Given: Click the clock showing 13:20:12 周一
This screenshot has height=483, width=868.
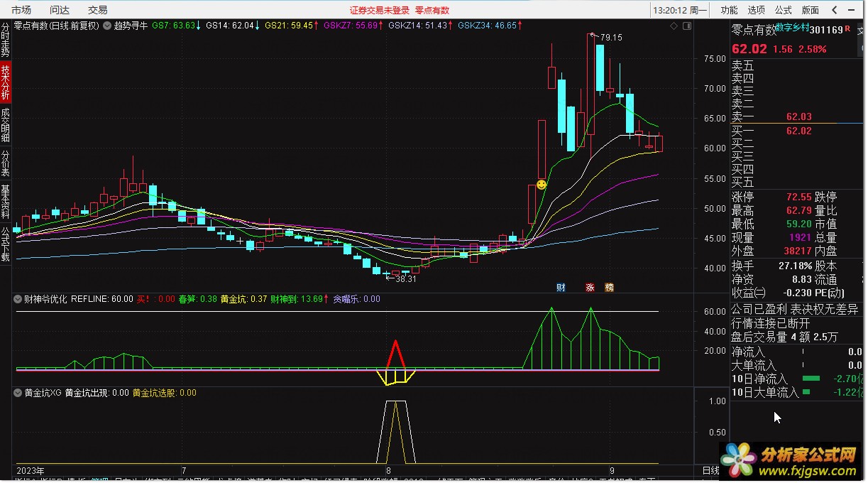Looking at the screenshot, I should coord(680,11).
